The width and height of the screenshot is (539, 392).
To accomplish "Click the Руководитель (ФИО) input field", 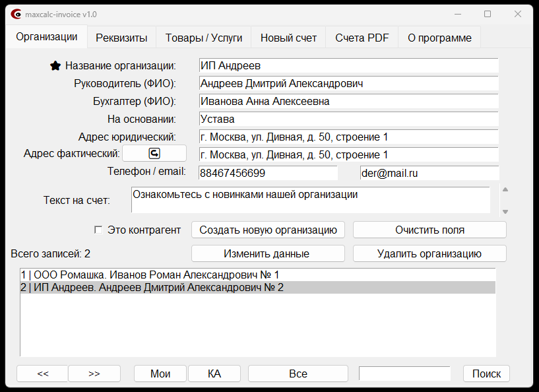I will 348,84.
